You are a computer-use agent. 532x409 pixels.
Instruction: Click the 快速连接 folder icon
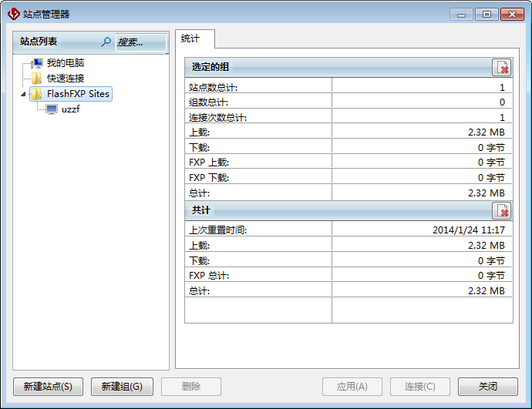(37, 79)
